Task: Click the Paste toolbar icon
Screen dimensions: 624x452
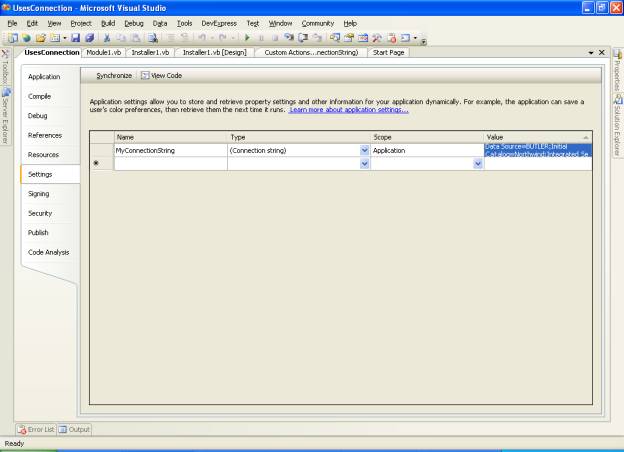Action: (136, 38)
